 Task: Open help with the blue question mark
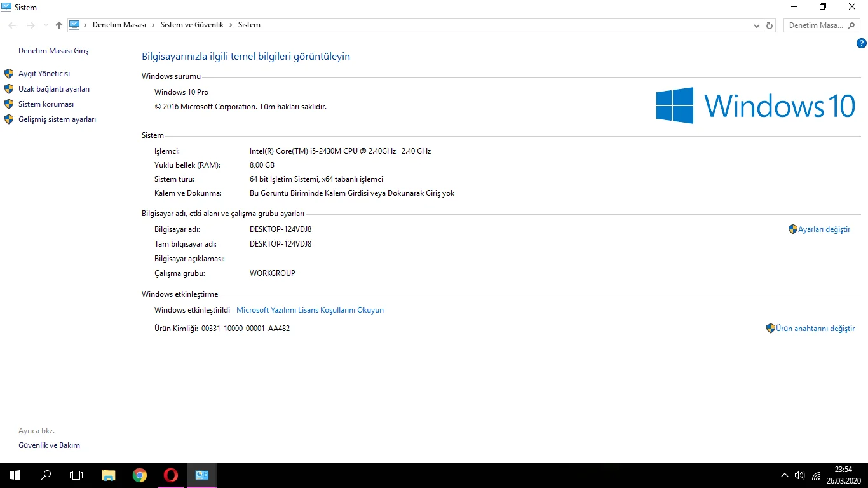point(862,44)
